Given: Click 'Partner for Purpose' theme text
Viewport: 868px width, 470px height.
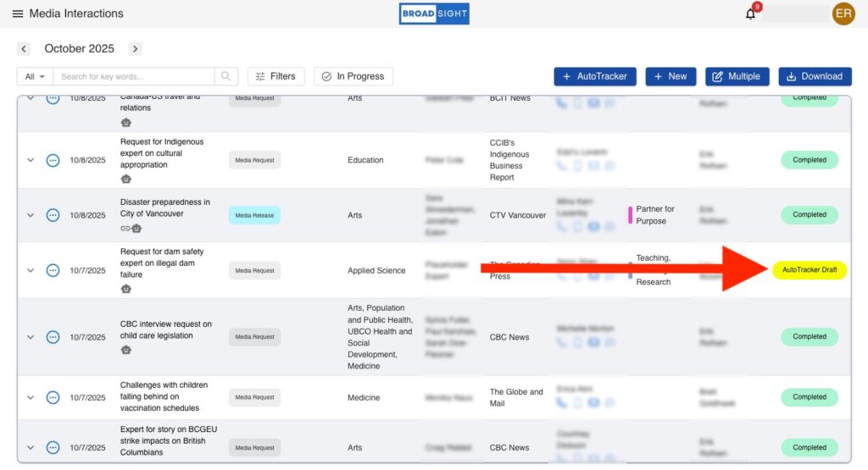Looking at the screenshot, I should (x=655, y=215).
